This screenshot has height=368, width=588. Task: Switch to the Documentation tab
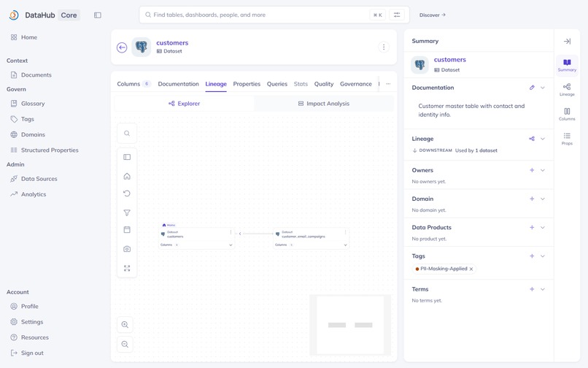pos(179,84)
